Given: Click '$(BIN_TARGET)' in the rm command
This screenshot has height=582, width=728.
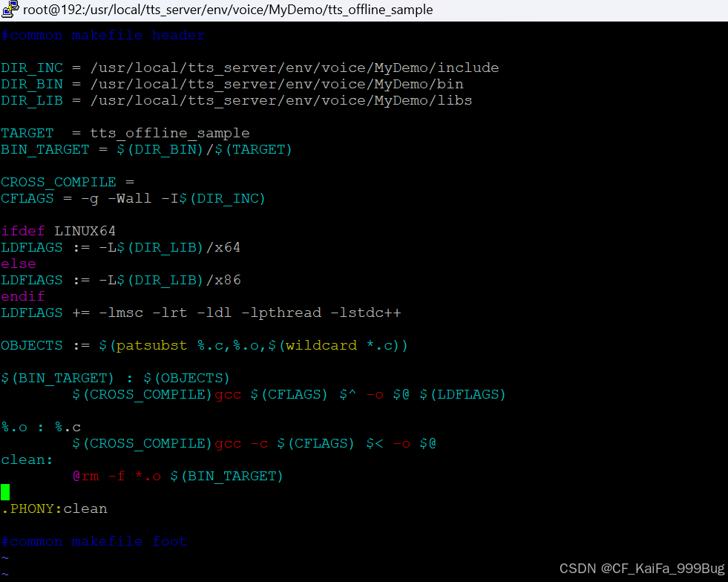Looking at the screenshot, I should 226,476.
